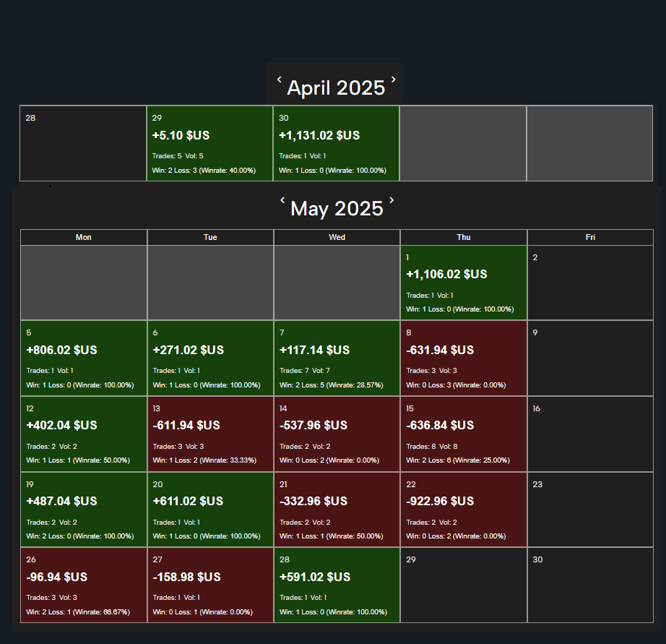This screenshot has height=644, width=666.
Task: Click next month arrow beside May 2025
Action: point(392,201)
